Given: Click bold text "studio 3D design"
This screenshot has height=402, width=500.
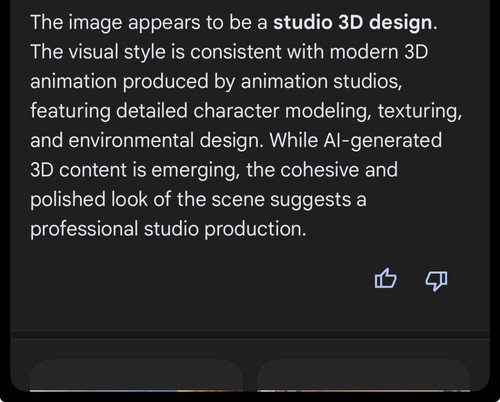Looking at the screenshot, I should pos(353,22).
